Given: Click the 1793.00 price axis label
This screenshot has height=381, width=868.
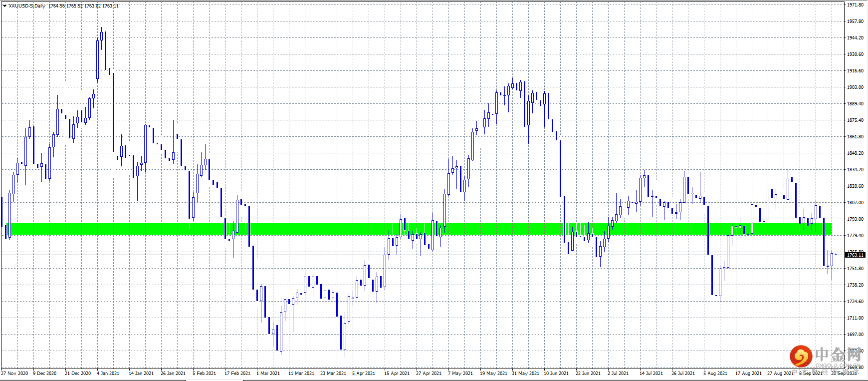Looking at the screenshot, I should click(855, 219).
